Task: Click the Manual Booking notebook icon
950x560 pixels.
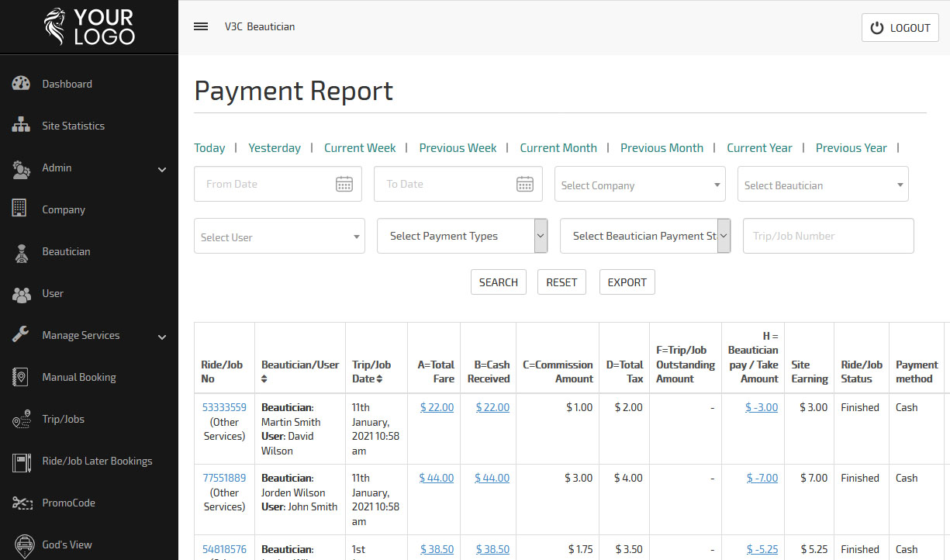Action: (x=20, y=377)
